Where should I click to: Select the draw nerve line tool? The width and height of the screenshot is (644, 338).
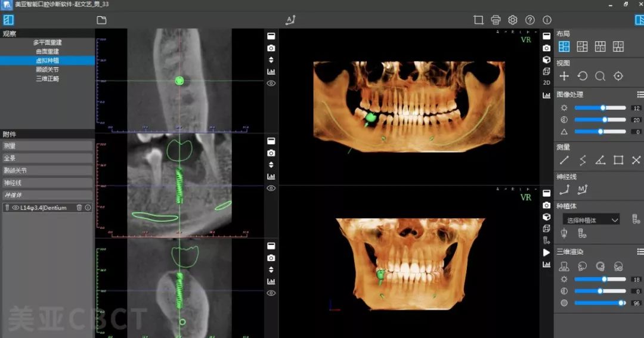point(564,190)
